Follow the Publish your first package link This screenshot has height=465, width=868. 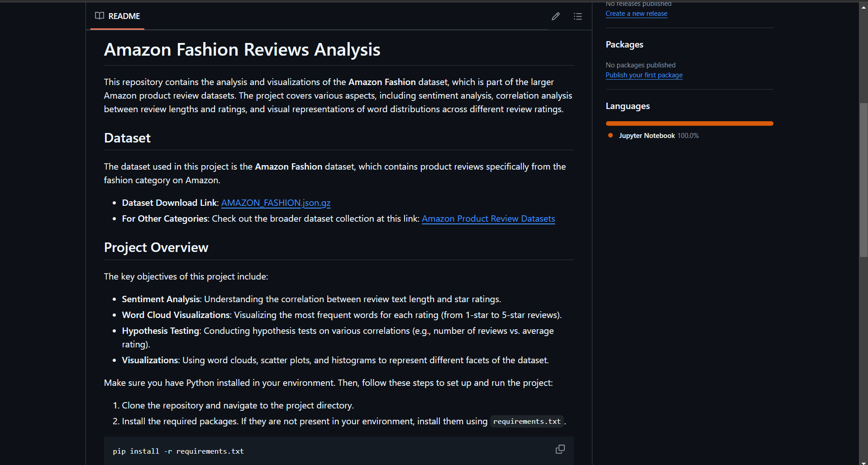point(644,75)
